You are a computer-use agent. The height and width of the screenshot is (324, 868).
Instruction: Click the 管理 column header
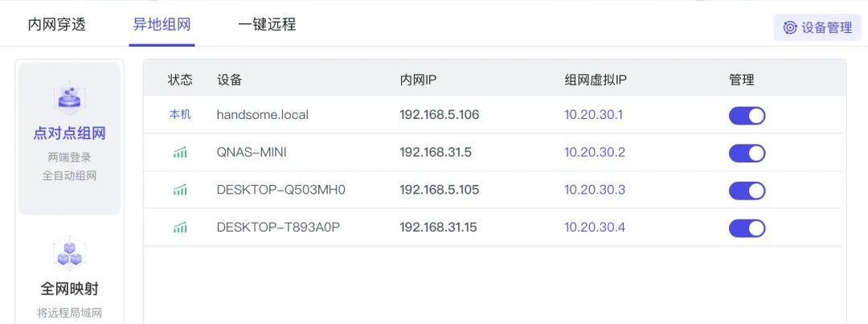coord(742,80)
